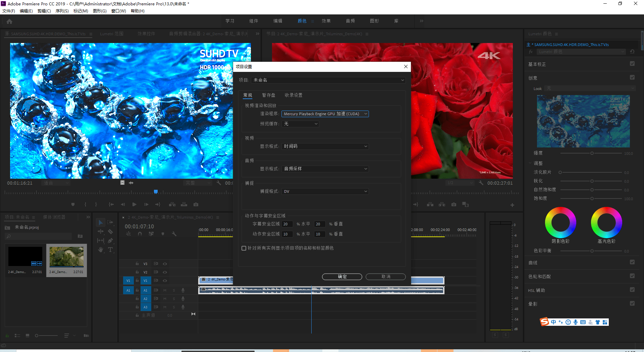Image resolution: width=644 pixels, height=352 pixels.
Task: Step forward one frame in source monitor
Action: [x=146, y=204]
